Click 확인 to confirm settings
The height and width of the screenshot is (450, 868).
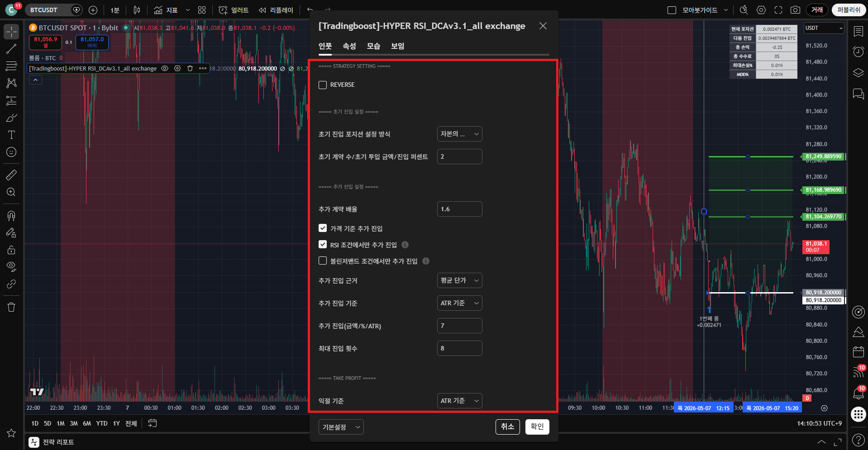tap(537, 426)
